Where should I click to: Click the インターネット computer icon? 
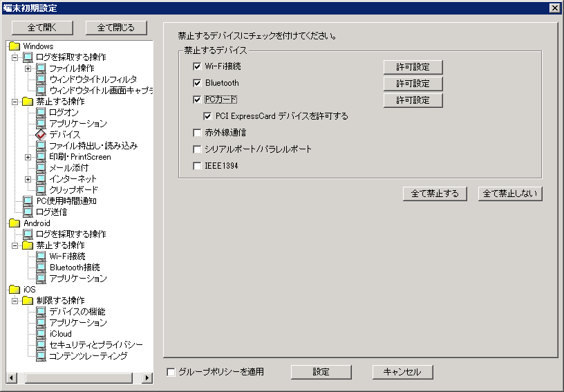pos(41,179)
